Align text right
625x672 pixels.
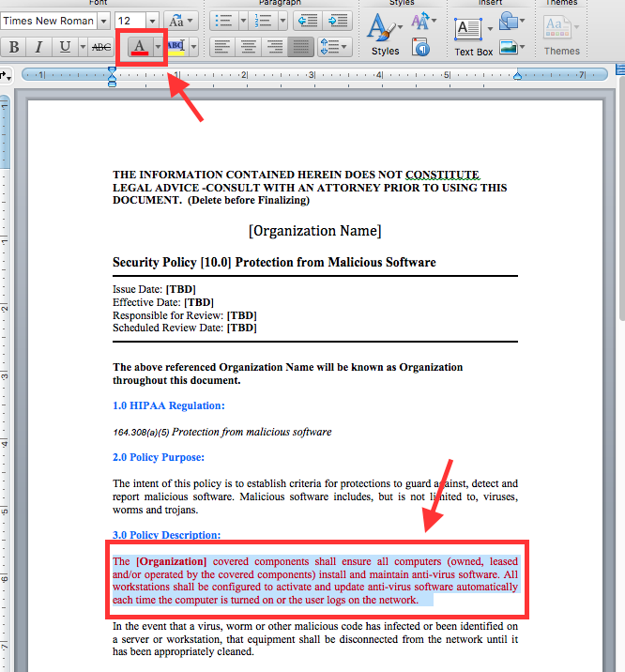(x=274, y=47)
